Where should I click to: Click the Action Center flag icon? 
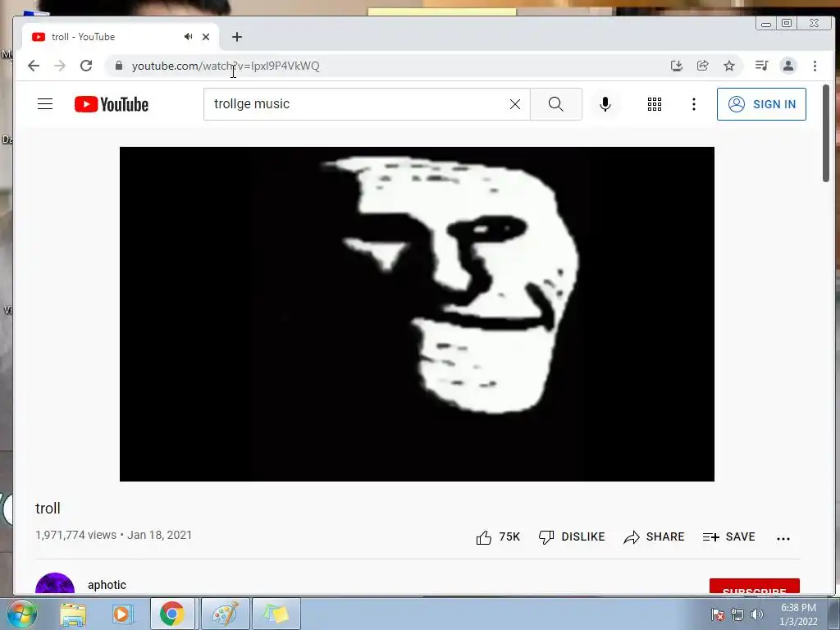pyautogui.click(x=718, y=614)
